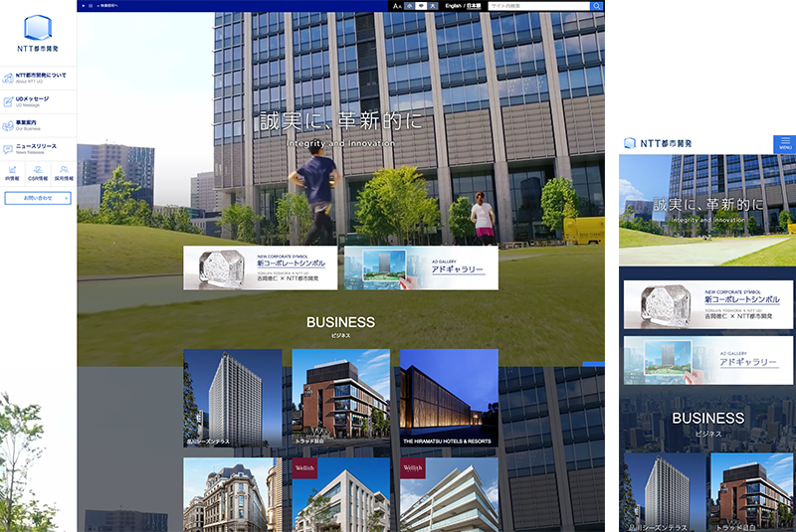Open the UD Message menu item
Screen dimensions: 796x532
click(x=38, y=102)
